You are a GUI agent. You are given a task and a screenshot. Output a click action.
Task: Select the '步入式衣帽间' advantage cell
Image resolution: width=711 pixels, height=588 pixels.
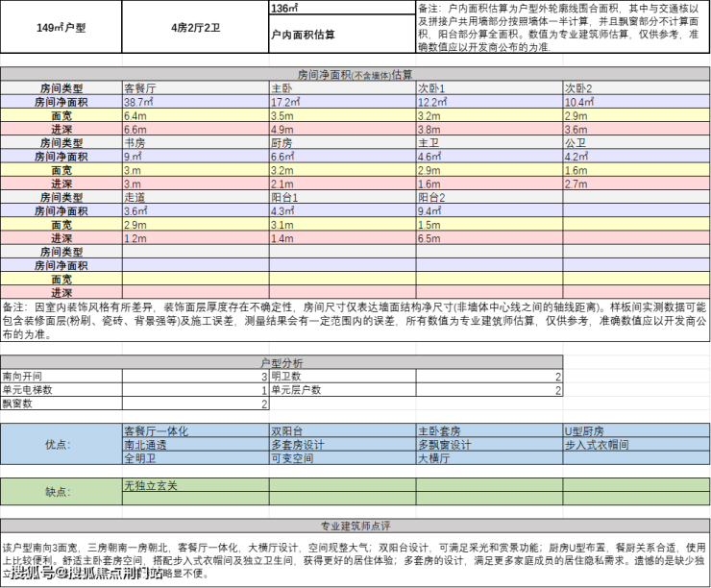click(637, 444)
